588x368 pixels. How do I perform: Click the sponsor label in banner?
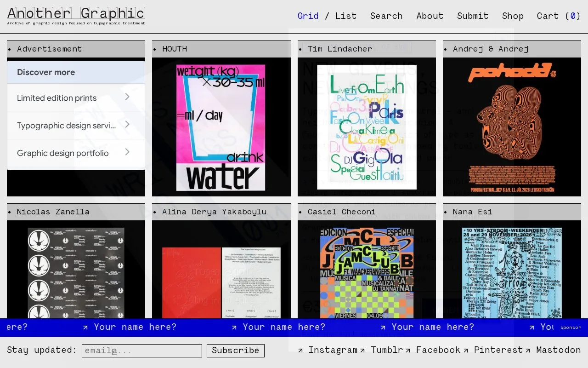[x=571, y=328]
